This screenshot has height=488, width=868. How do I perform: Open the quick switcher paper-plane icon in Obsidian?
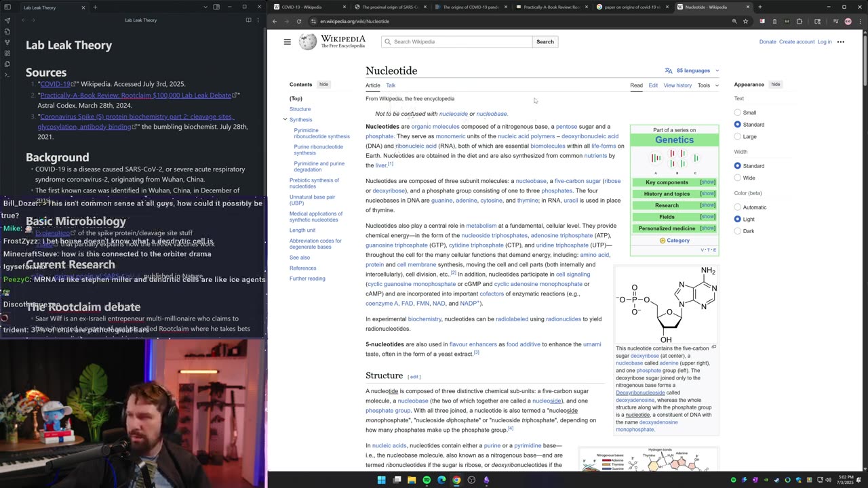(7, 20)
